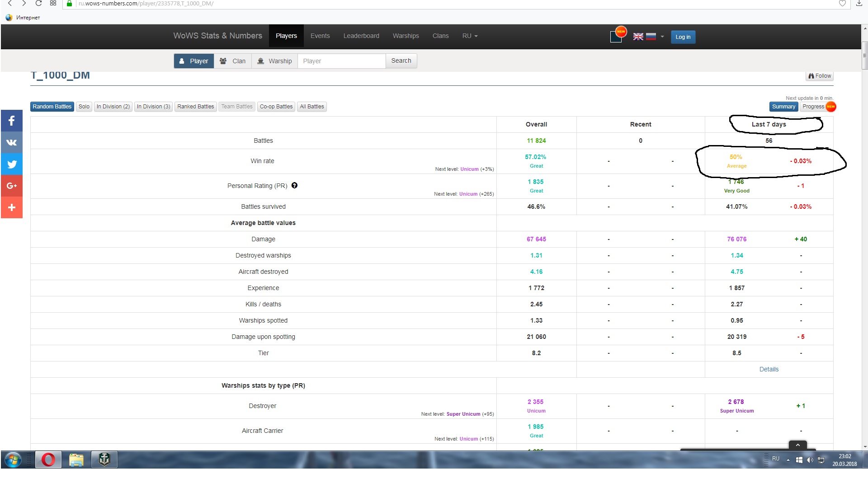Select the Co-op Battles tab
Image resolution: width=868 pixels, height=488 pixels.
(276, 107)
